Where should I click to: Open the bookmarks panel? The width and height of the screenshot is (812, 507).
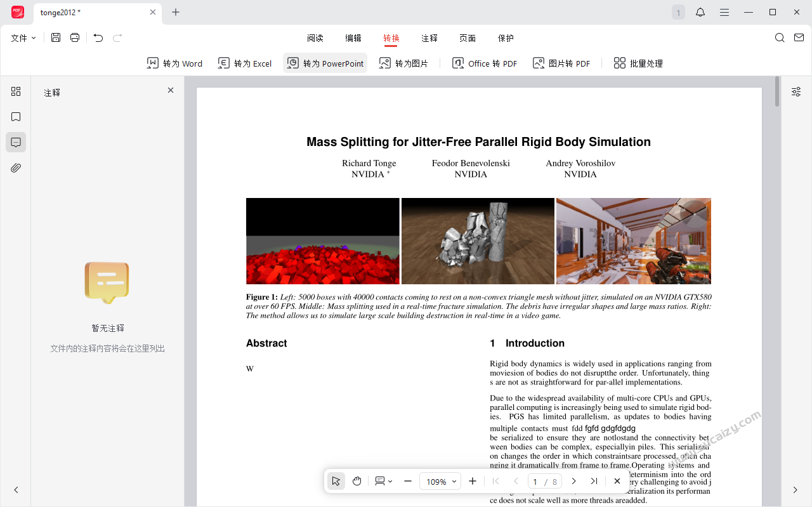[x=16, y=117]
